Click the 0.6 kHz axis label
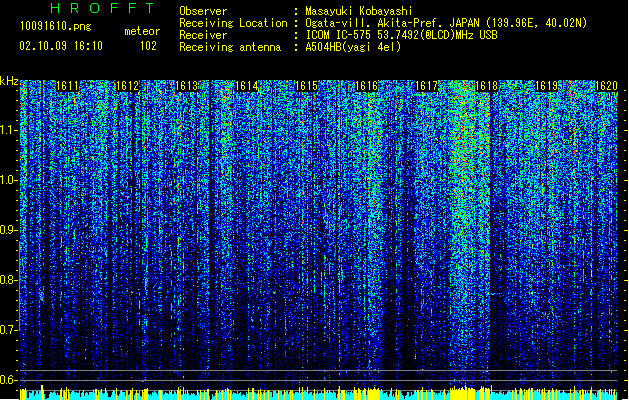 coord(8,380)
